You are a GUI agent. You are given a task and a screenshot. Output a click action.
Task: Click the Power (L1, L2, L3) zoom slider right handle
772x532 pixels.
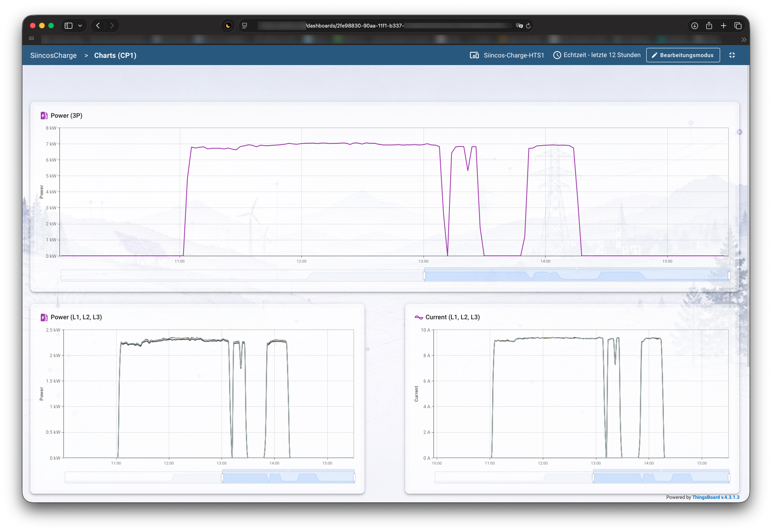click(x=354, y=477)
